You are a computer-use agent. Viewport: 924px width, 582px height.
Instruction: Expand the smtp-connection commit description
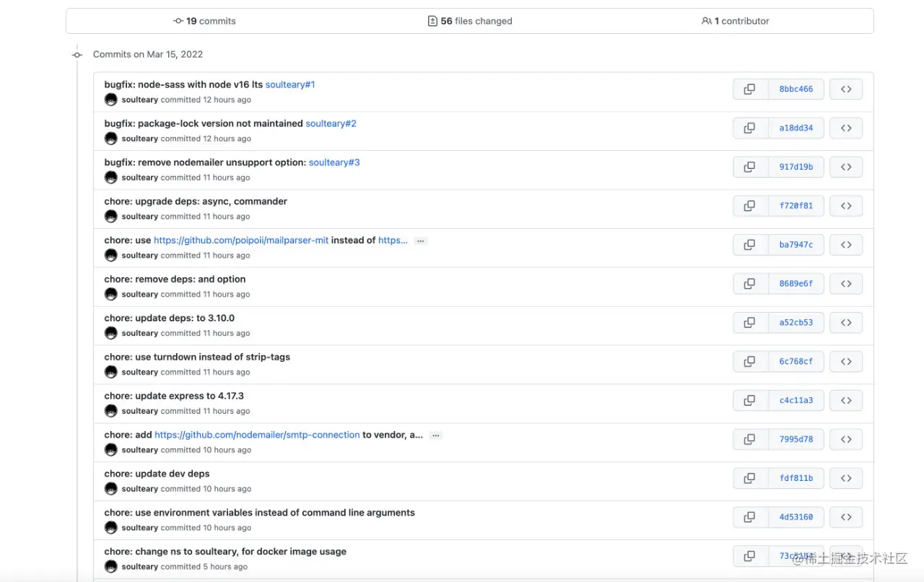coord(435,435)
